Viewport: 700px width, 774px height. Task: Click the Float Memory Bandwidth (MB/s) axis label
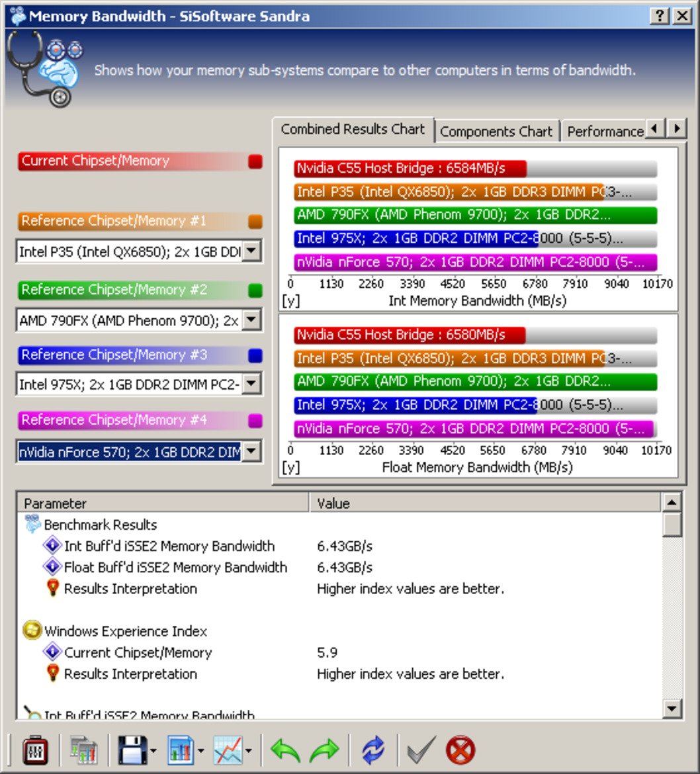(477, 467)
